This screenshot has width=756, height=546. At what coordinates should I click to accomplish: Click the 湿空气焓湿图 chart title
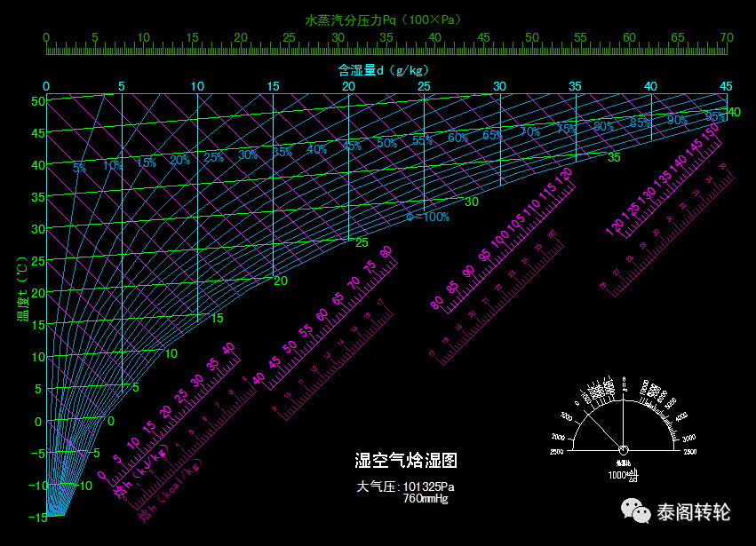tap(406, 460)
